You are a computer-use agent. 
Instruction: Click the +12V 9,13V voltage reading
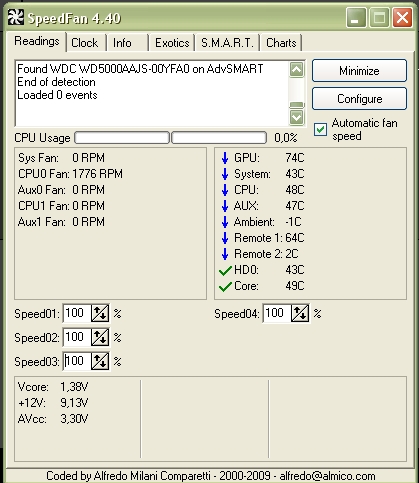(53, 403)
